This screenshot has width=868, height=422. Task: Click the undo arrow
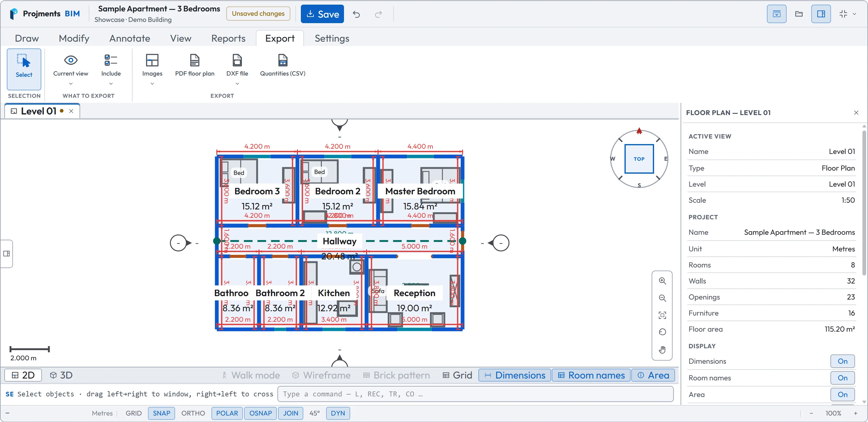(356, 14)
